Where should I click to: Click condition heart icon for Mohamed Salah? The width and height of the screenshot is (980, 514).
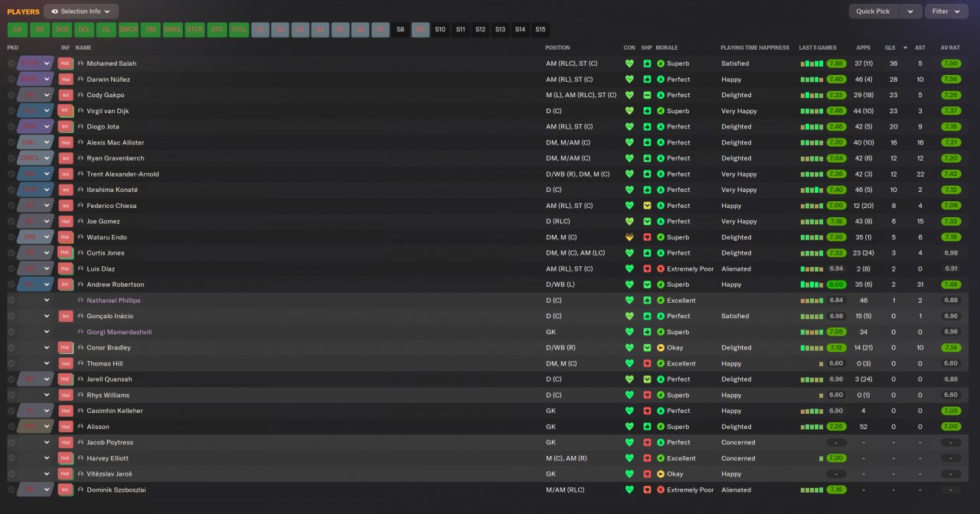tap(630, 63)
